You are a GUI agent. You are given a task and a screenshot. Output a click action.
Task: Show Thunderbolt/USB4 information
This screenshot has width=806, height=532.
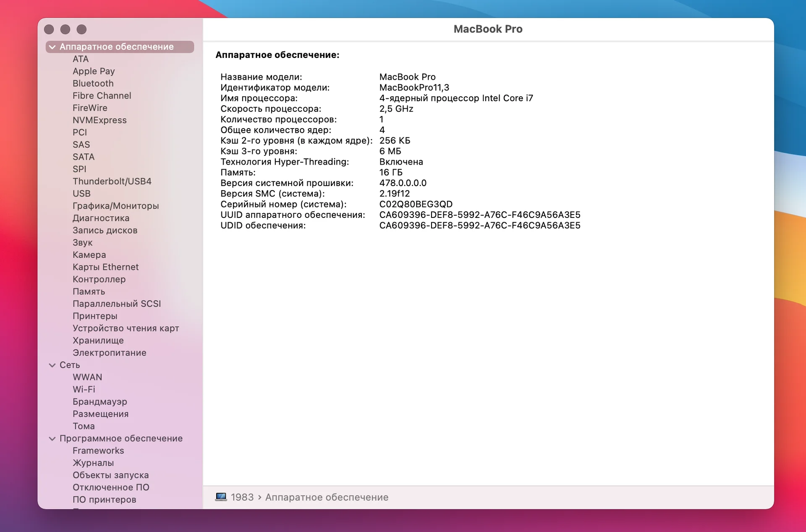[112, 181]
